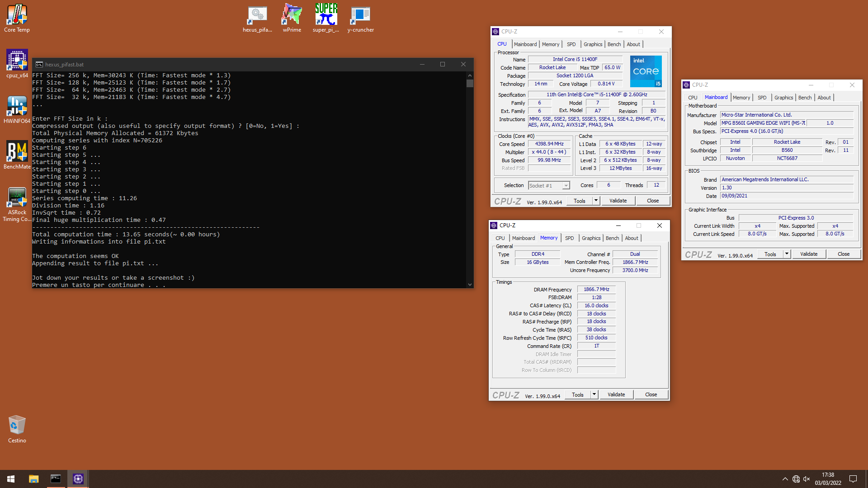Click the CAS# Latency 16.0 clocks value
The image size is (868, 488).
pyautogui.click(x=596, y=305)
